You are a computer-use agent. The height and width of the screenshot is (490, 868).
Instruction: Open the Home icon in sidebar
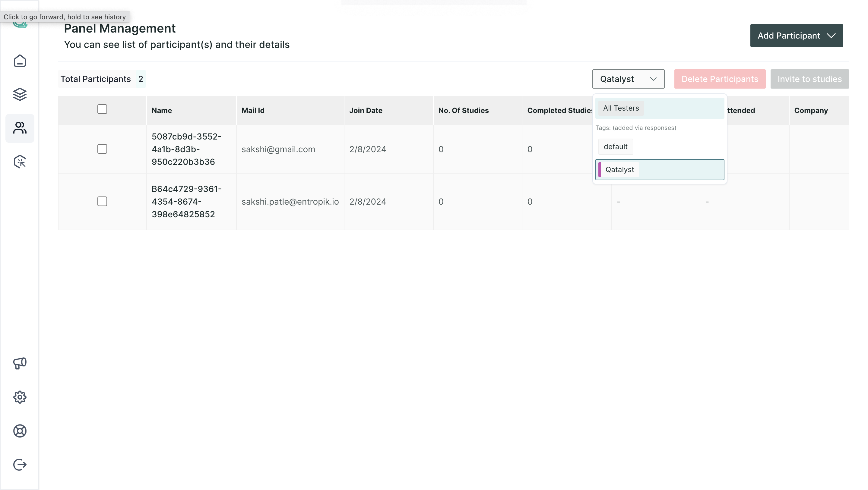[20, 61]
